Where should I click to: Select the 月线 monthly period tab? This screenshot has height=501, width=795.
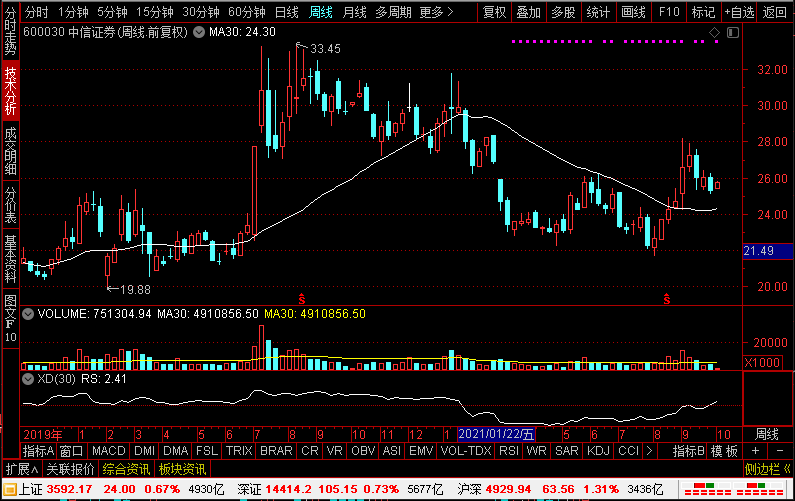pyautogui.click(x=354, y=12)
